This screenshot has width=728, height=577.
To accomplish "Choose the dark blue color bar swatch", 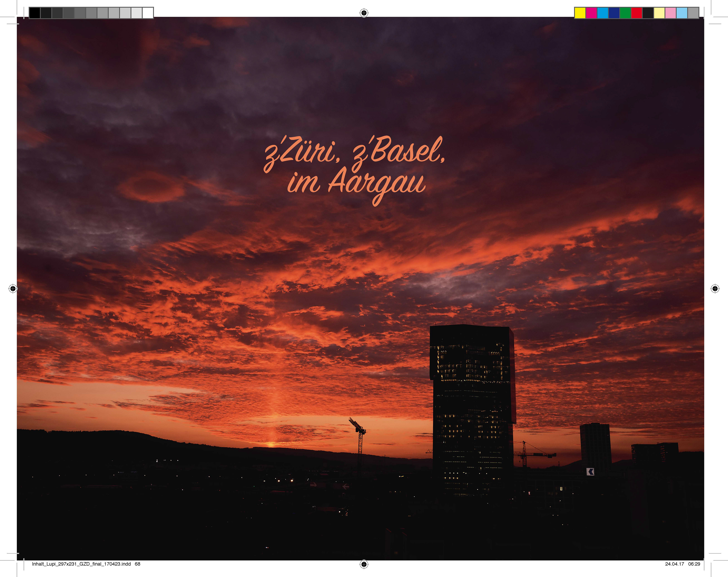I will 614,13.
